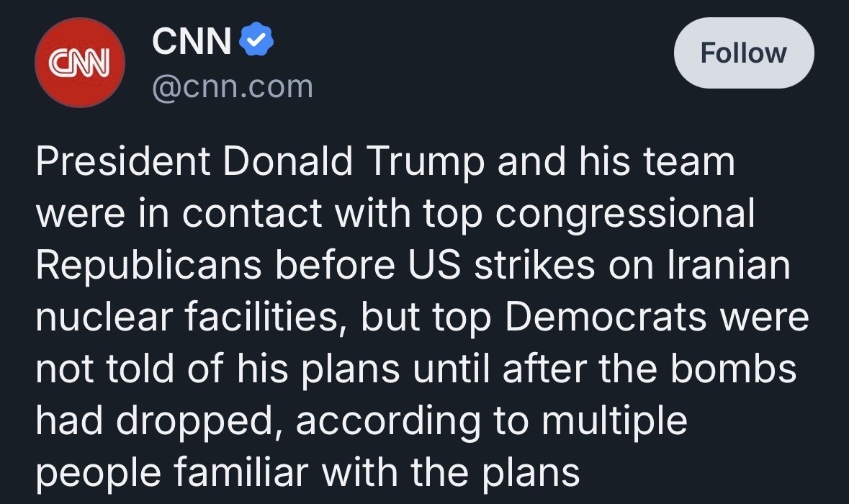The height and width of the screenshot is (504, 849).
Task: Follow the CNN account
Action: click(x=743, y=53)
